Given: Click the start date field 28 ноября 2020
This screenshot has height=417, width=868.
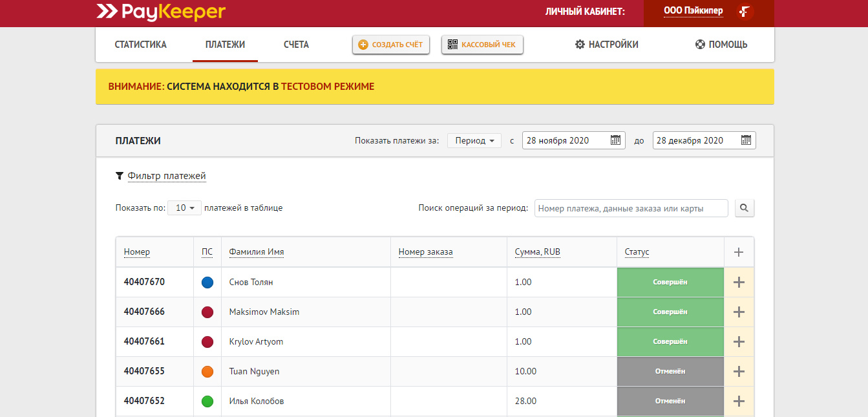Looking at the screenshot, I should point(574,140).
